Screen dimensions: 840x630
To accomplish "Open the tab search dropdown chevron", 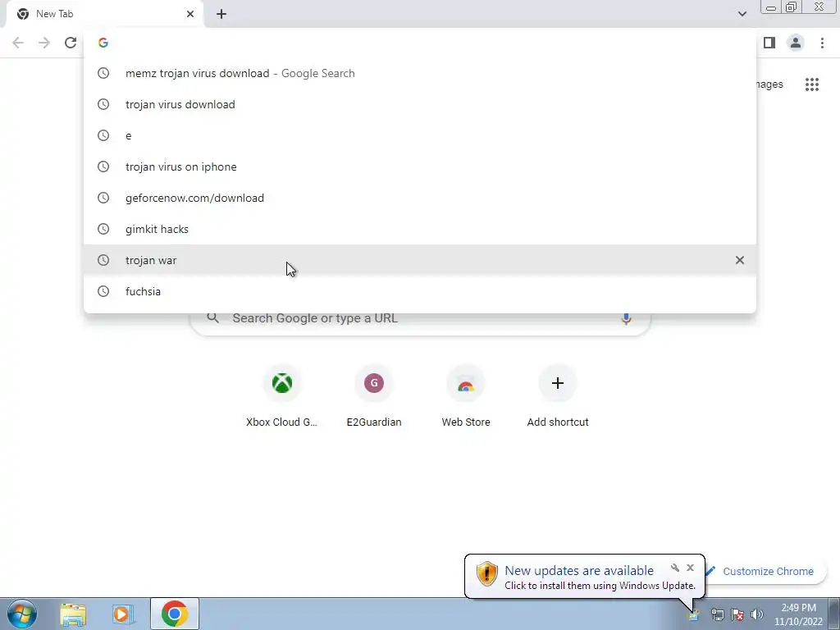I will coord(742,14).
